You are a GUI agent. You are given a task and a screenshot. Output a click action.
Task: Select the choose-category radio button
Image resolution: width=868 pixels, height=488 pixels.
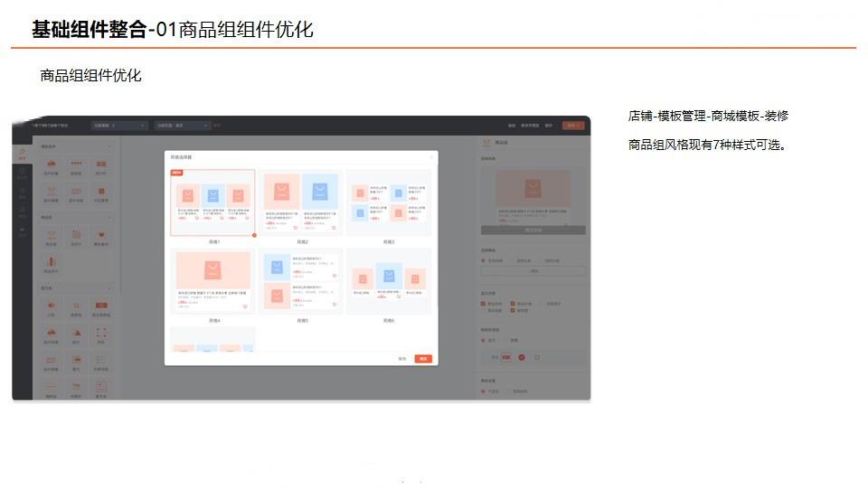[x=513, y=260]
